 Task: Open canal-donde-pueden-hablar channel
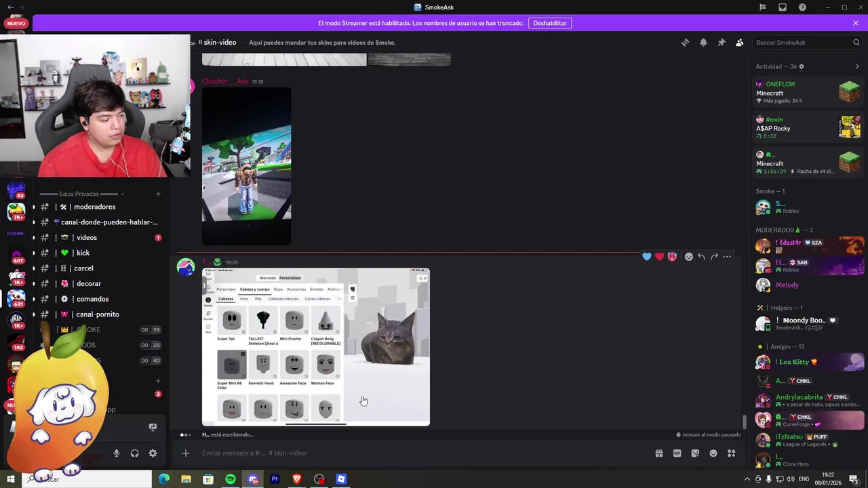coord(100,222)
